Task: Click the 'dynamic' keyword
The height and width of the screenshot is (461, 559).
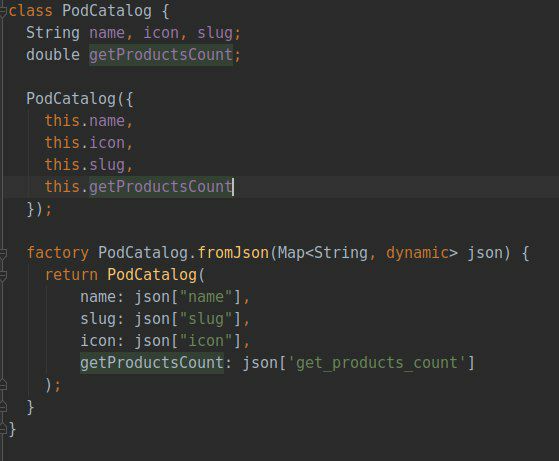Action: [x=417, y=253]
